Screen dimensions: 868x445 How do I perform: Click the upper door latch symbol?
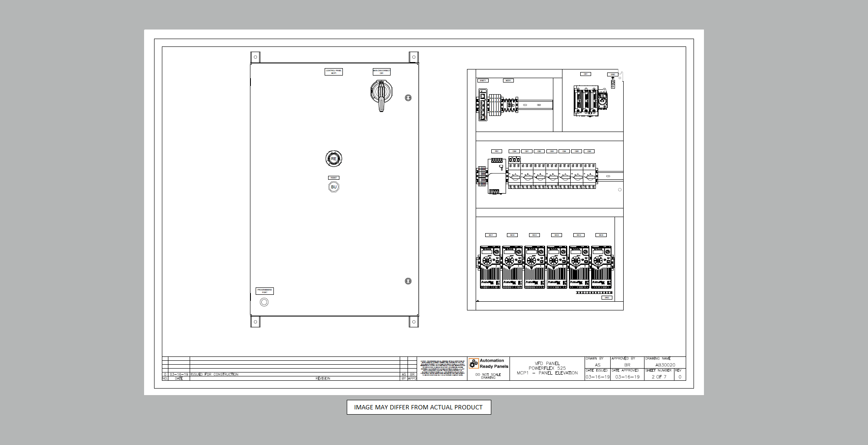408,98
